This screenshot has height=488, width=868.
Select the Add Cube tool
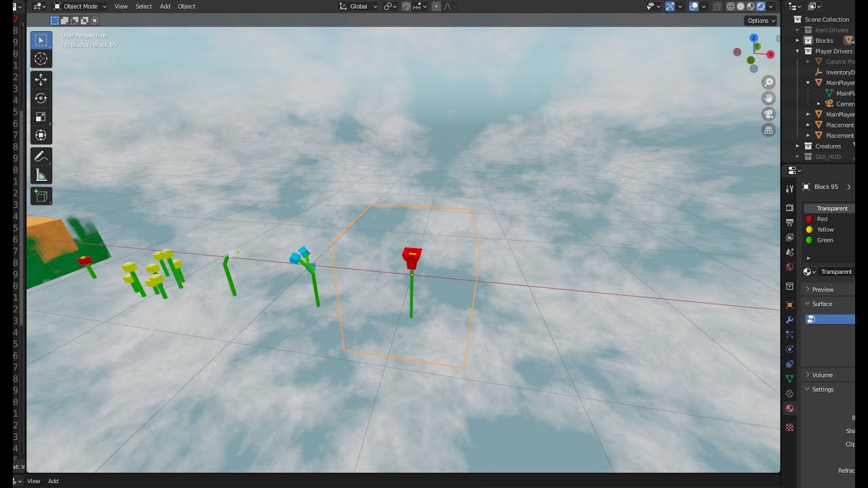tap(41, 196)
